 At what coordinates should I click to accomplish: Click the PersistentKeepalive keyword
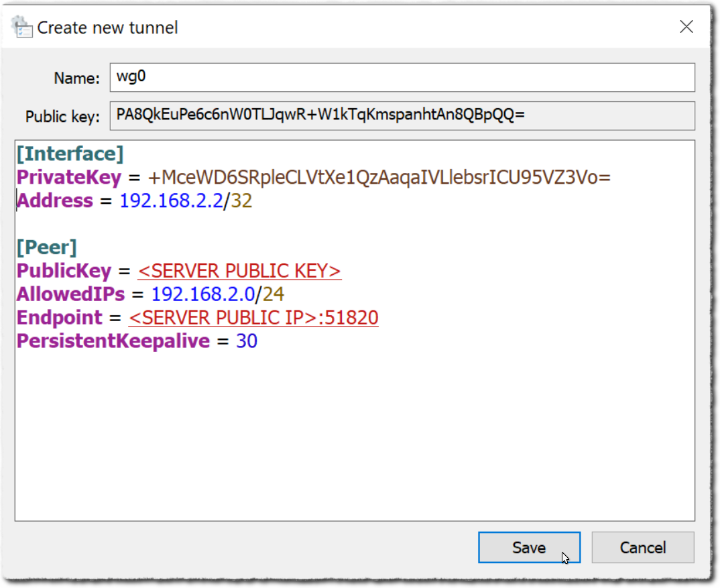(x=113, y=341)
